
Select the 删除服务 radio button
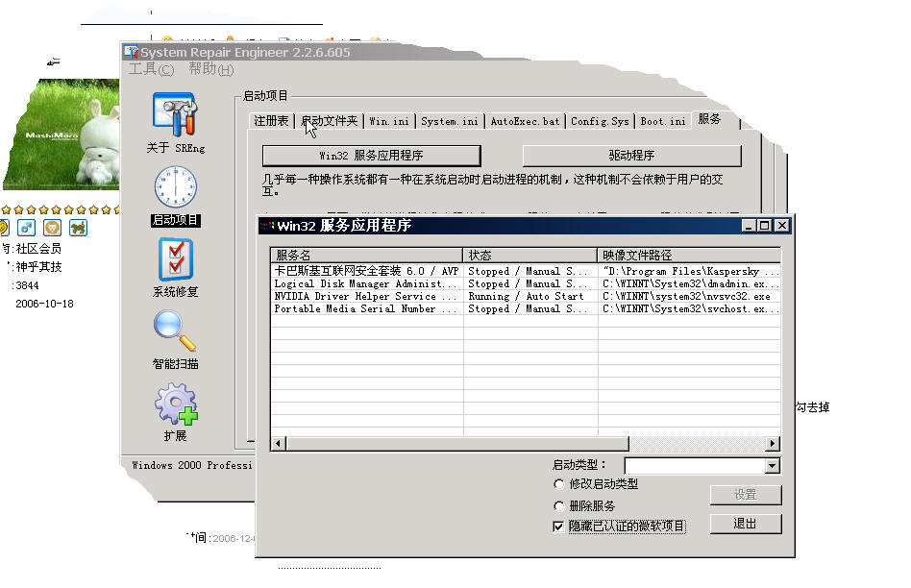click(x=559, y=505)
